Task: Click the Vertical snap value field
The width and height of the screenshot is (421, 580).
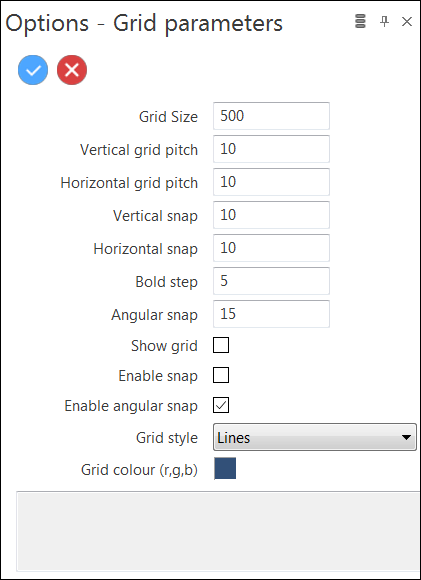Action: pyautogui.click(x=271, y=215)
